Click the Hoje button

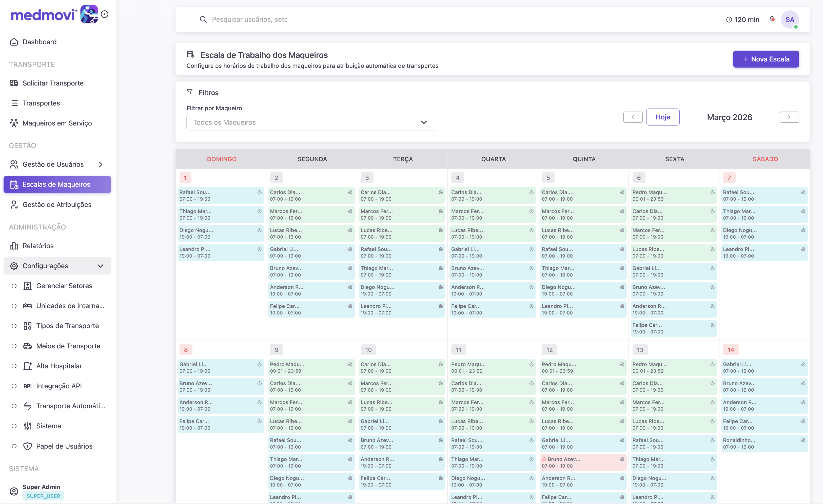(x=662, y=117)
